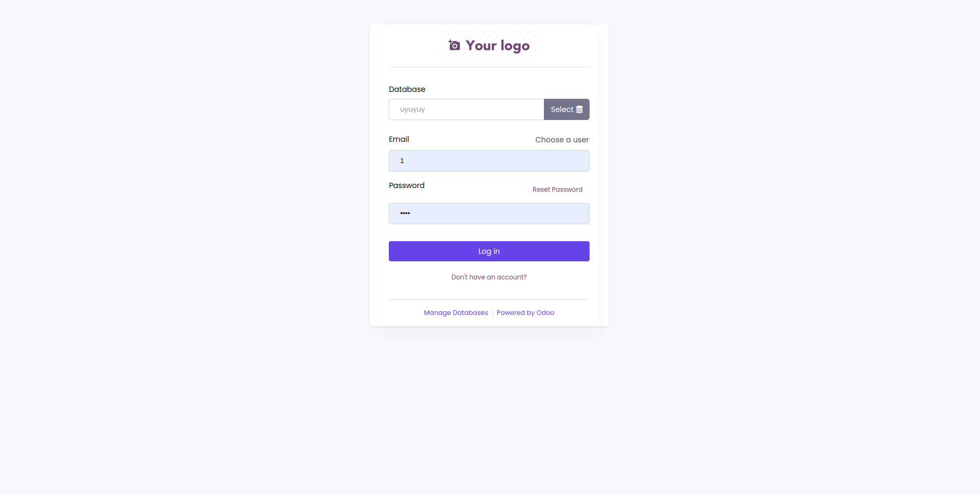Click the divider line above the footer links
Image resolution: width=980 pixels, height=494 pixels.
[489, 300]
